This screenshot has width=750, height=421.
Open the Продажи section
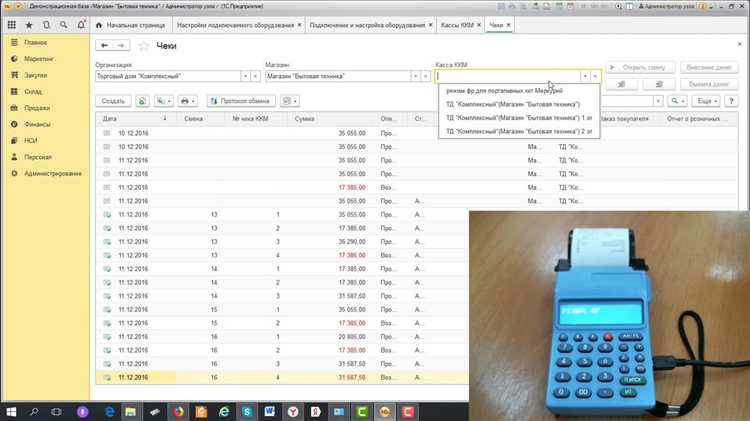point(37,108)
